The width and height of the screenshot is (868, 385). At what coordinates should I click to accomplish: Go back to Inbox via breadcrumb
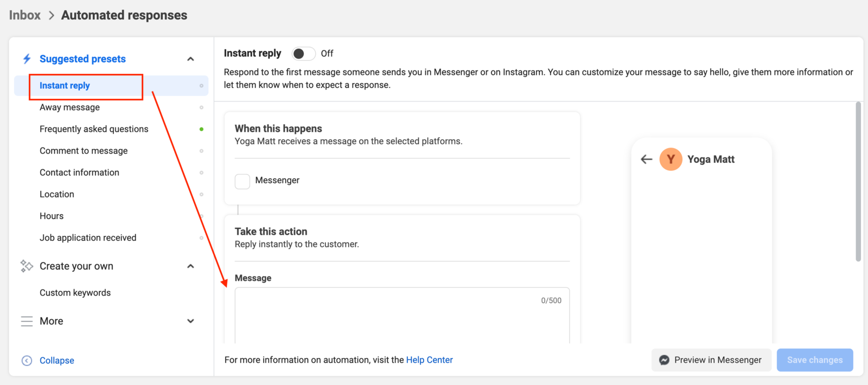coord(25,15)
